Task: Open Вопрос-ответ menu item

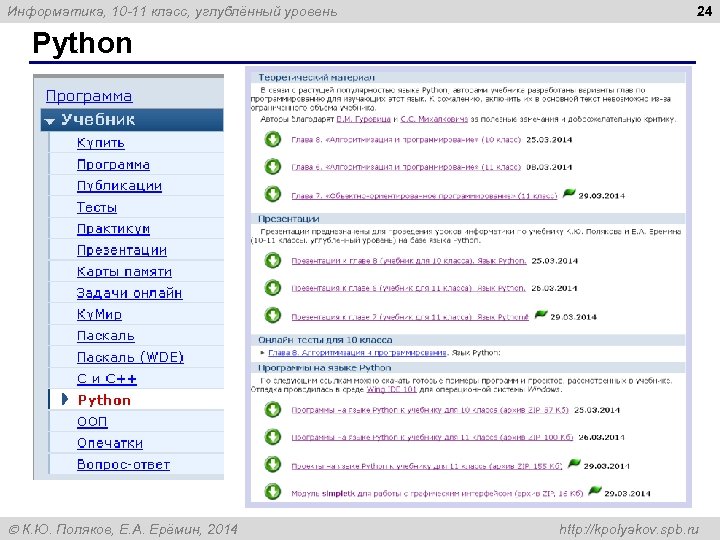Action: pos(124,465)
